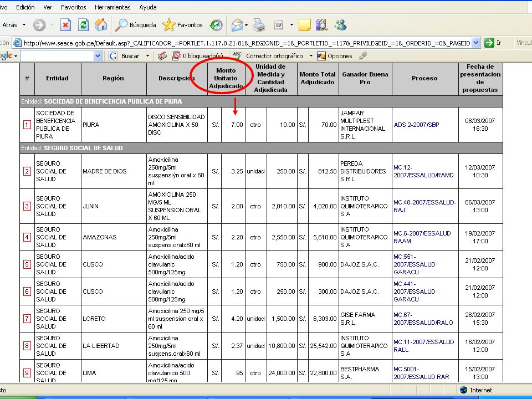Open the Favoritos menu

(x=73, y=7)
